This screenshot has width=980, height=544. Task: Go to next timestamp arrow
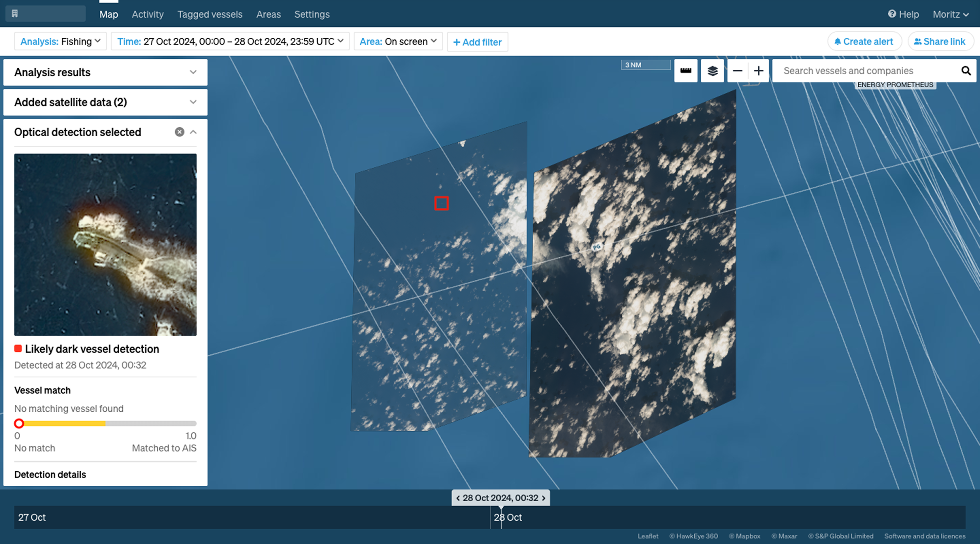pyautogui.click(x=544, y=498)
